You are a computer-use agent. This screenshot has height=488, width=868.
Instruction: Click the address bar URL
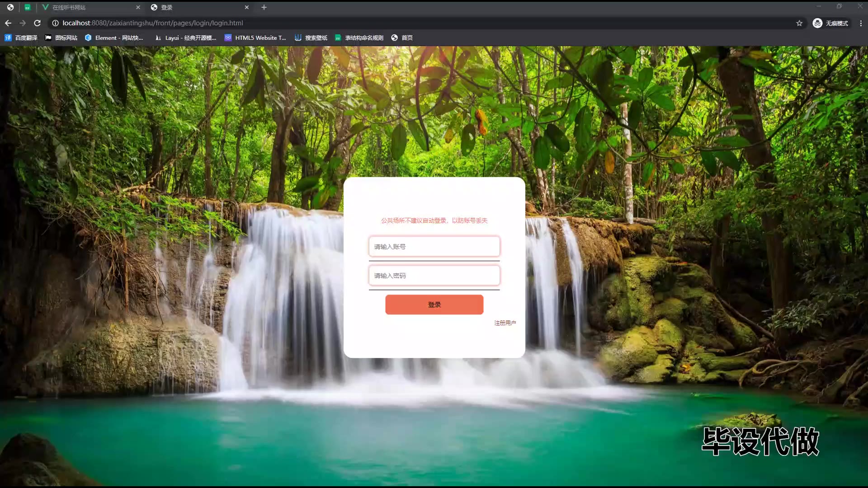[153, 23]
